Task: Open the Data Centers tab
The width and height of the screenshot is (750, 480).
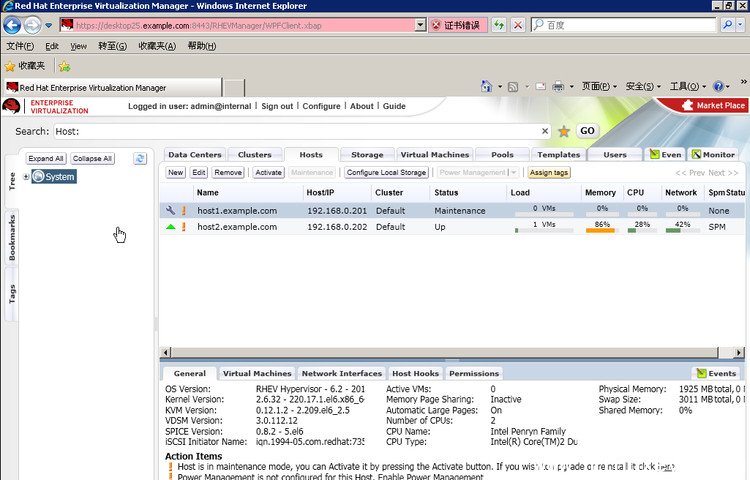Action: tap(195, 154)
